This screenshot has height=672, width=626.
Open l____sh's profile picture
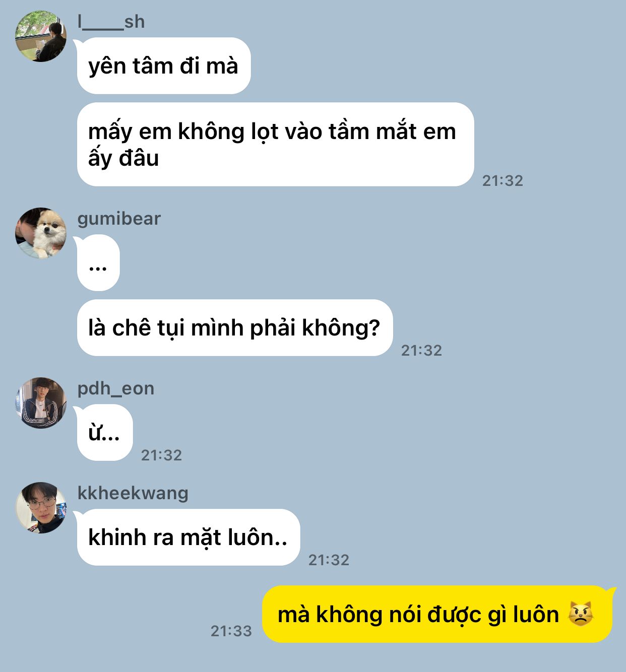[41, 36]
